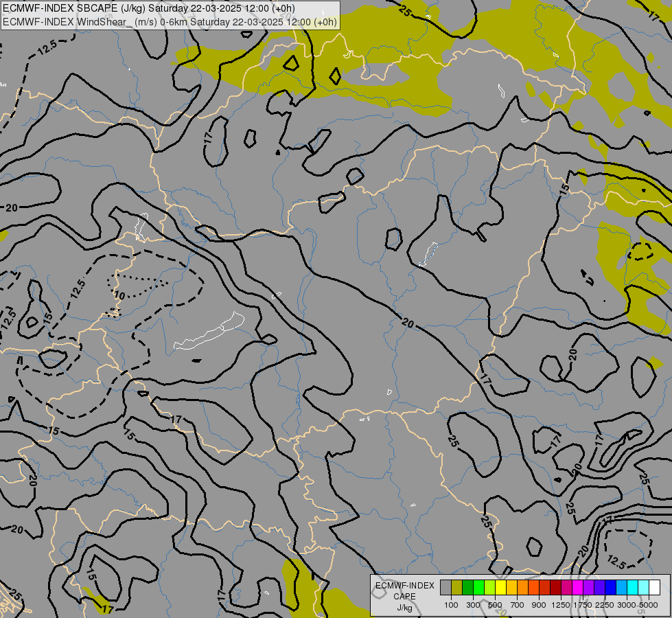The width and height of the screenshot is (672, 618).
Task: Choose the pale cyan swatch left of 5000
Action: coord(643,587)
